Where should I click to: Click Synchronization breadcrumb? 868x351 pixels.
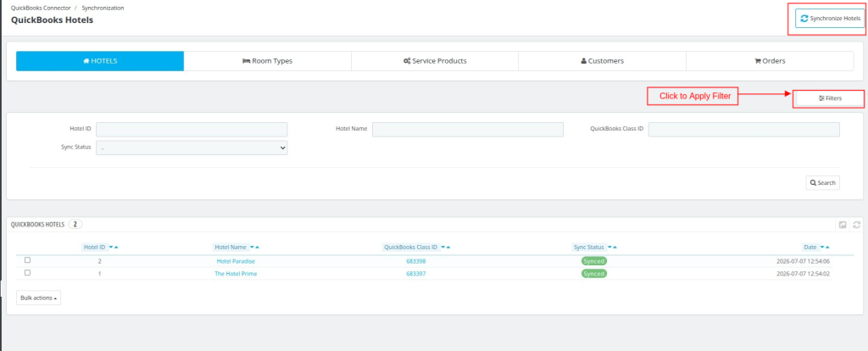coord(103,8)
